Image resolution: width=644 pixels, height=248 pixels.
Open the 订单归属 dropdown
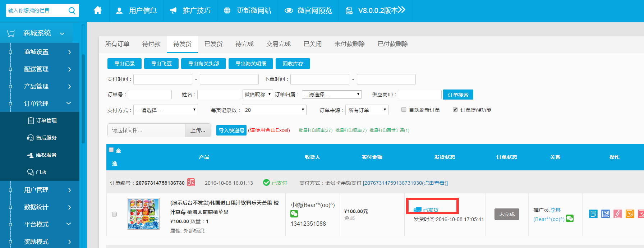(x=331, y=95)
